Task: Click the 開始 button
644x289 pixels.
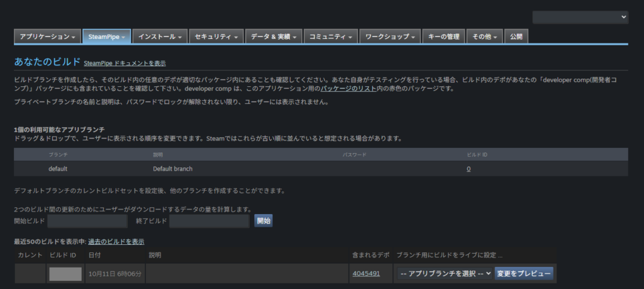Action: coord(264,221)
